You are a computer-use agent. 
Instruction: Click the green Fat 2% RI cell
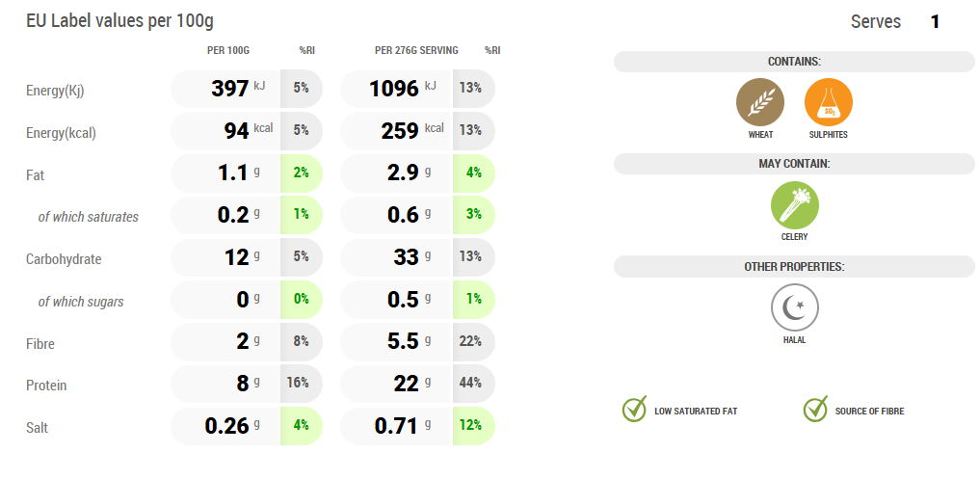tap(302, 173)
